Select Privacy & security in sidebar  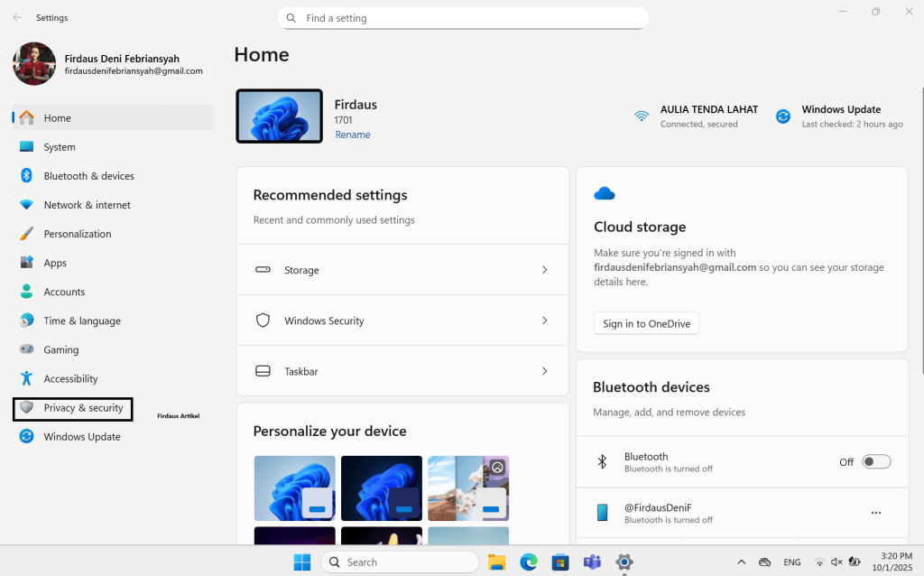point(83,408)
